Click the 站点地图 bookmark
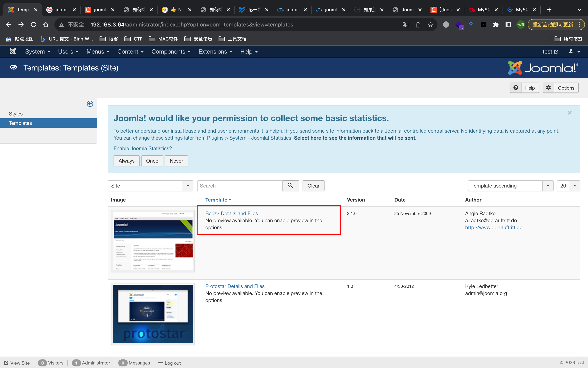 pyautogui.click(x=20, y=39)
